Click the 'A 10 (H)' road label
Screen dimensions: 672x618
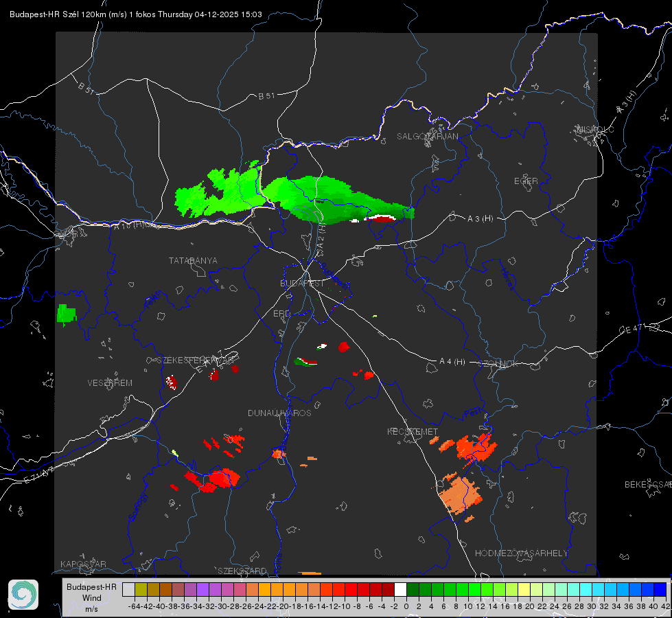point(130,225)
